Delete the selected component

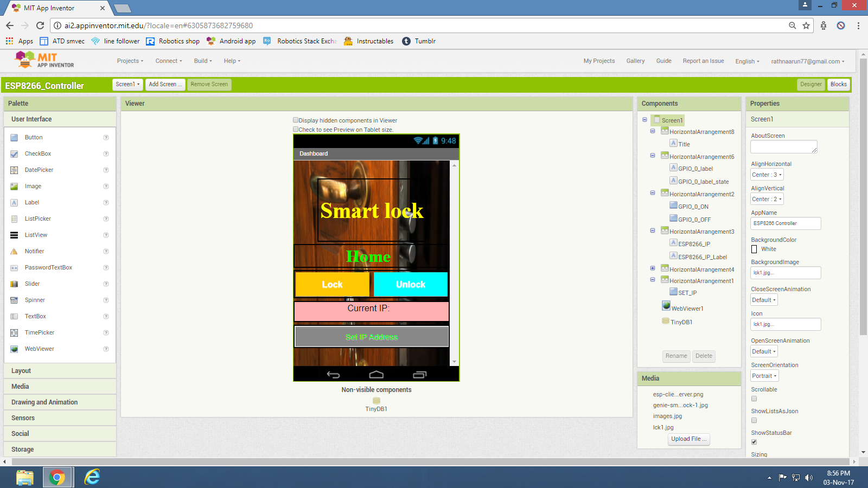point(704,356)
